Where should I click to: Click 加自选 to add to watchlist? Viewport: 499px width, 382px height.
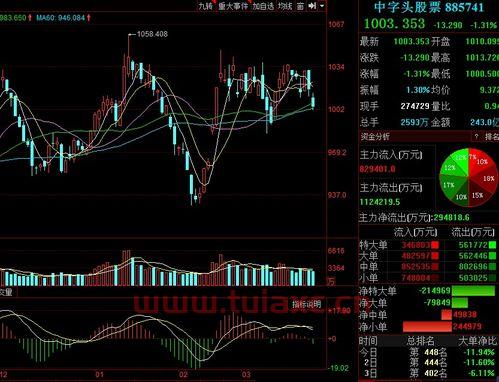coord(263,6)
